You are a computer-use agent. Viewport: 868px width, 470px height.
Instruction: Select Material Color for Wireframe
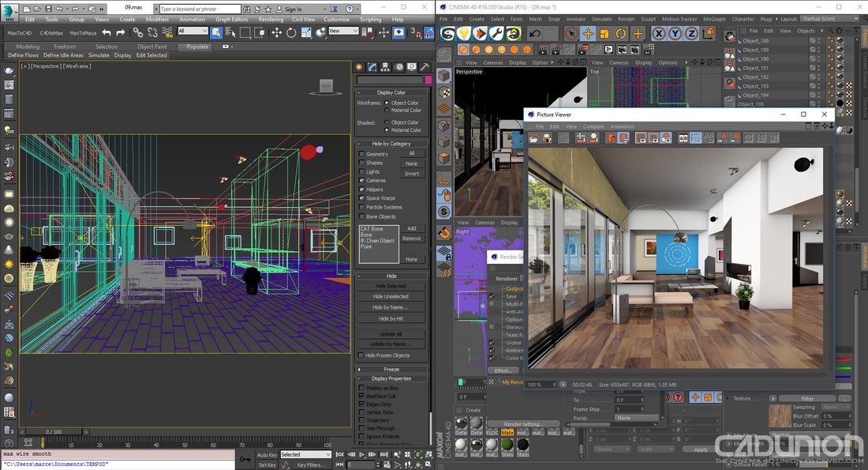click(x=387, y=111)
